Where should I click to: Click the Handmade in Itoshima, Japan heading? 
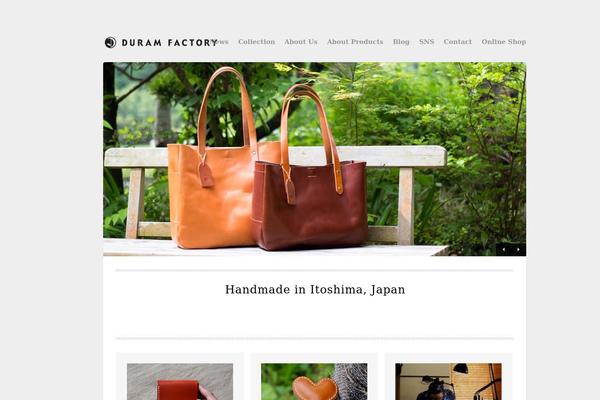[315, 290]
